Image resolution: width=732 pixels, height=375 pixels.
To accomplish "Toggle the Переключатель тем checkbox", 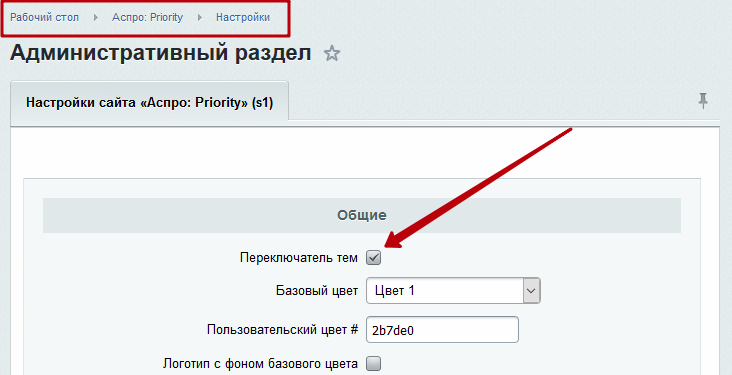I will click(x=373, y=257).
